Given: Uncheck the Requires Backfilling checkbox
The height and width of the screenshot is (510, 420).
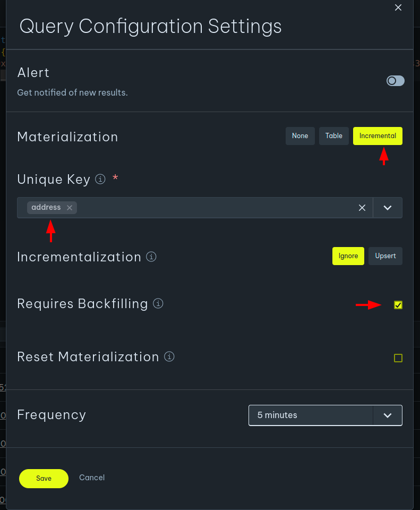Looking at the screenshot, I should (398, 305).
